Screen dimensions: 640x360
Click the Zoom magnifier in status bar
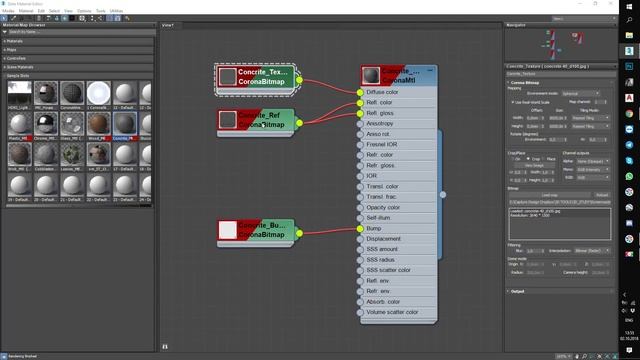(584, 356)
